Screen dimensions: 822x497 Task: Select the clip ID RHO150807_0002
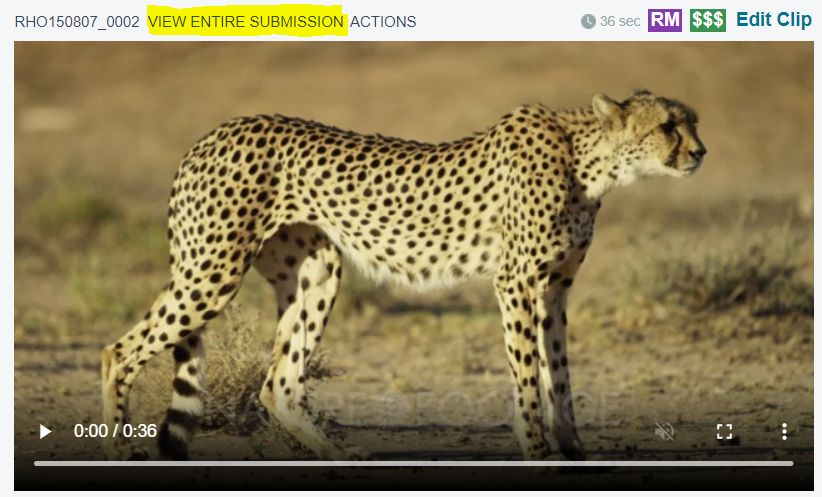click(77, 21)
